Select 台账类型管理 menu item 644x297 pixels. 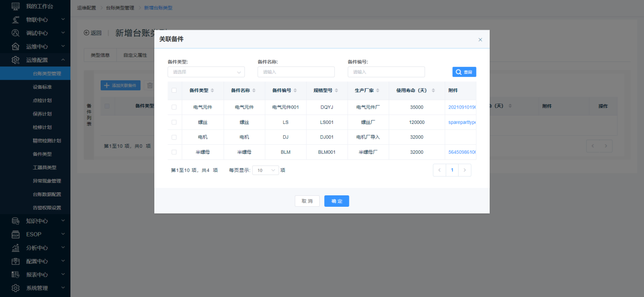(x=35, y=73)
